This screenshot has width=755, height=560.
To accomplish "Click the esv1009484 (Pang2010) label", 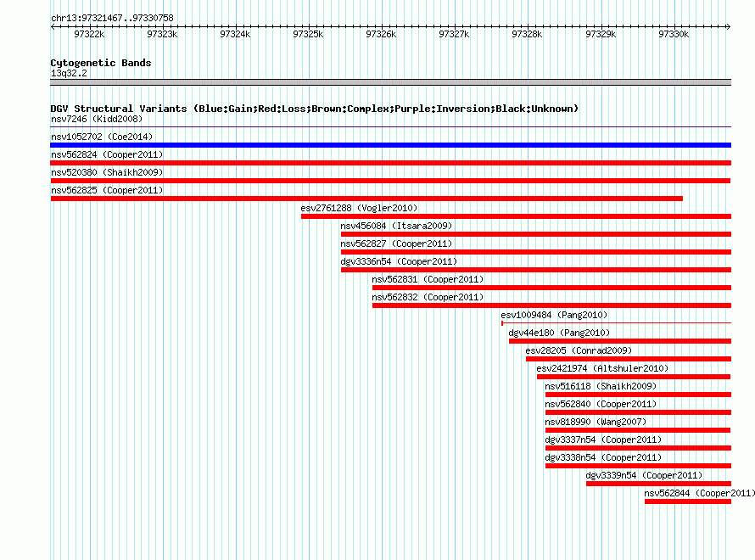I will pyautogui.click(x=554, y=315).
